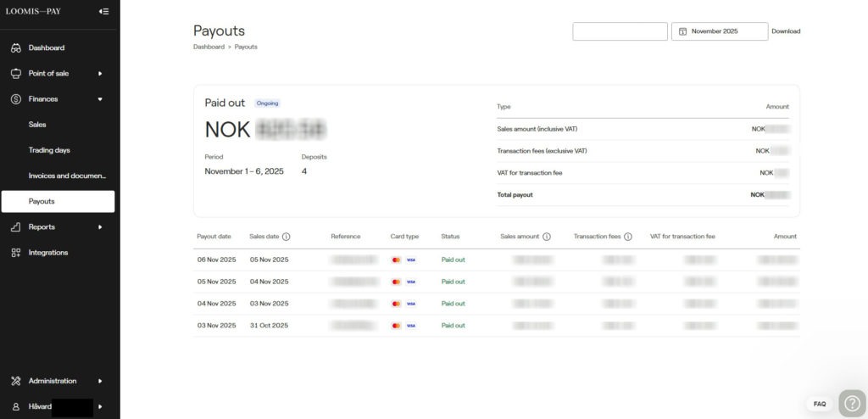The width and height of the screenshot is (868, 419).
Task: Open Invoices and documents page
Action: pos(67,176)
